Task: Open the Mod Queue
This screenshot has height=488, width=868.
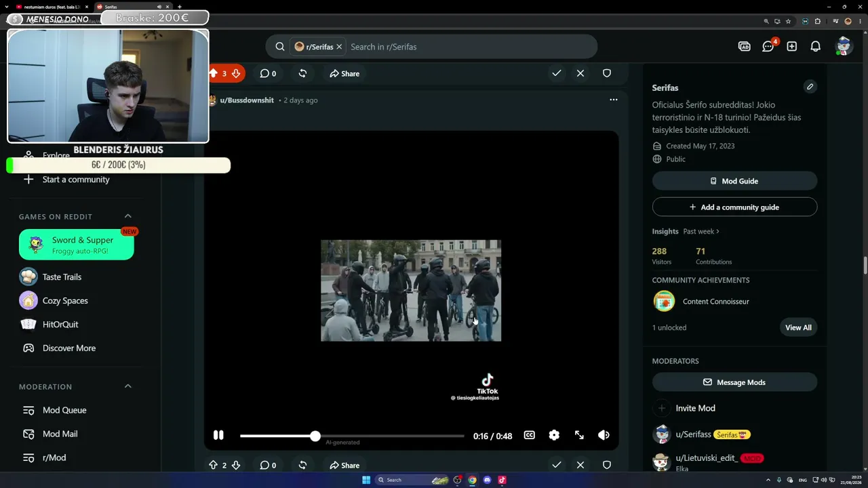Action: coord(64,410)
